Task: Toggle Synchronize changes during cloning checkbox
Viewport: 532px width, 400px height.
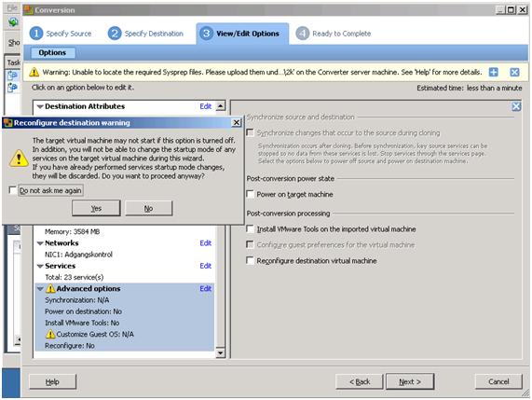Action: 250,132
